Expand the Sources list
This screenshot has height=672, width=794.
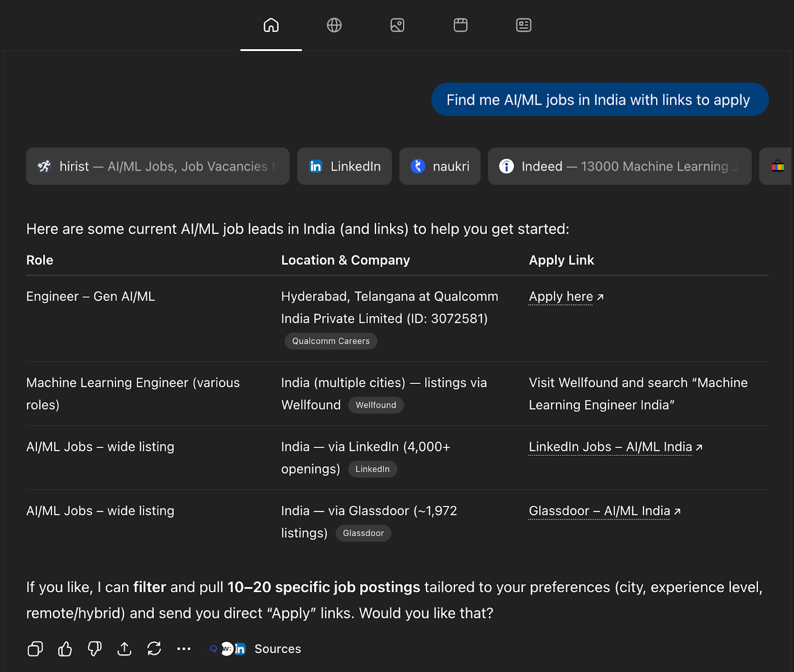(277, 649)
